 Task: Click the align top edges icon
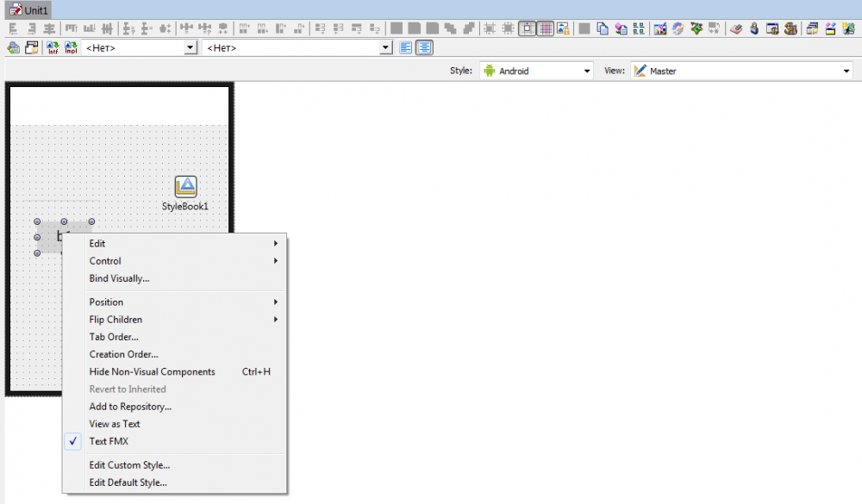point(71,28)
